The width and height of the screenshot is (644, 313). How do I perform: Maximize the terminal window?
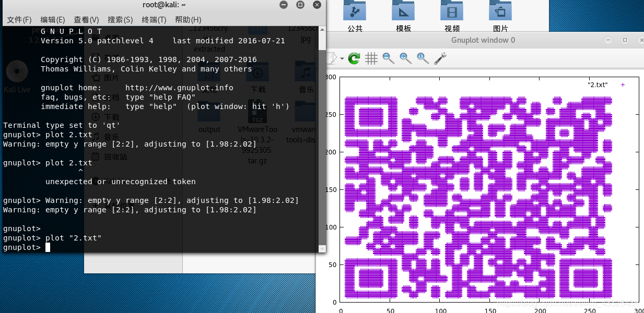tap(300, 5)
